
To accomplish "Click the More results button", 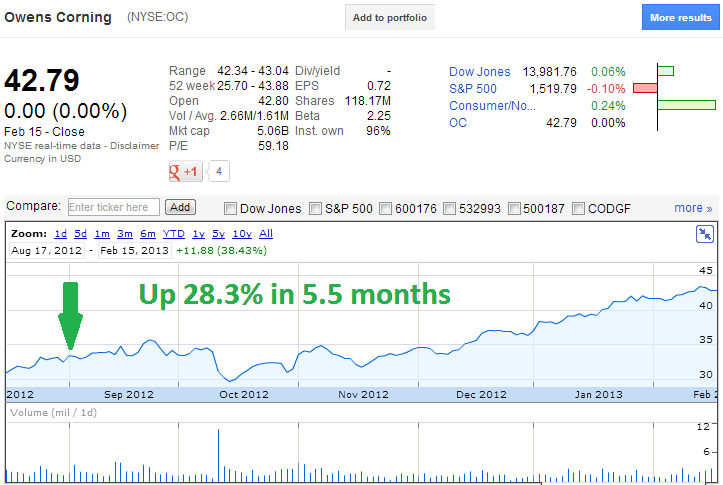I will click(x=681, y=18).
